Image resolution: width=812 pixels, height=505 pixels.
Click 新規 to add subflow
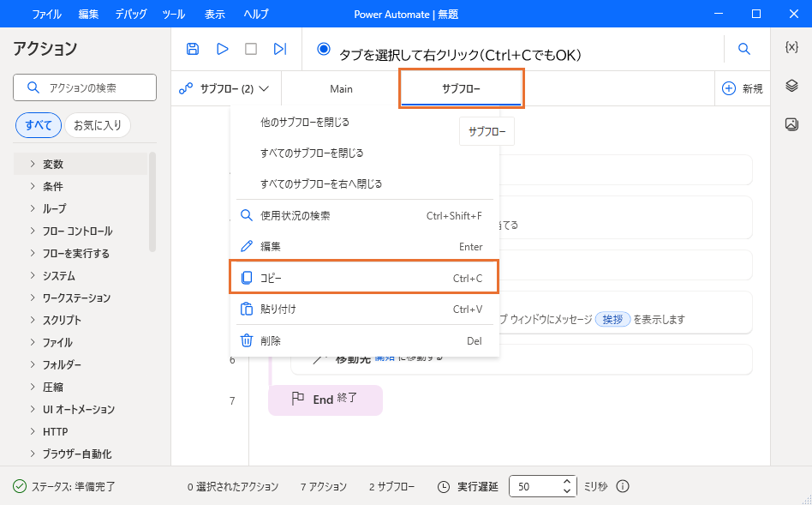[x=742, y=88]
